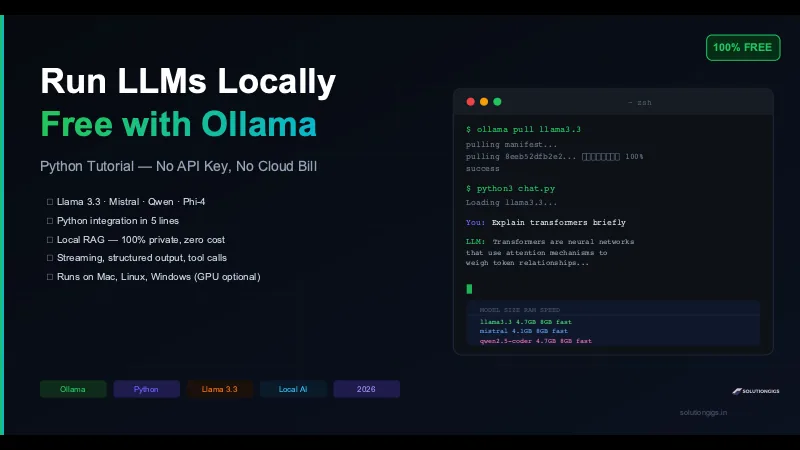Check the box beside Llama 3.3 · Mistral · Qwen · Phi-4
The height and width of the screenshot is (450, 800).
[x=49, y=202]
